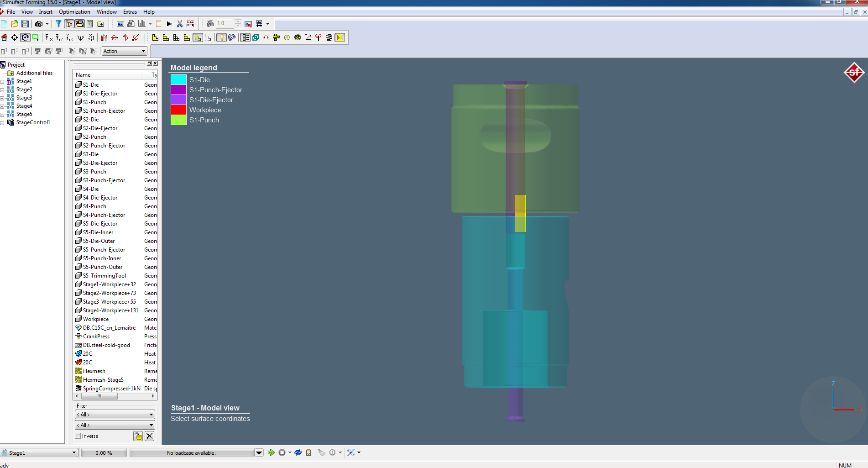868x468 pixels.
Task: Toggle the model legend display button
Action: (246, 37)
